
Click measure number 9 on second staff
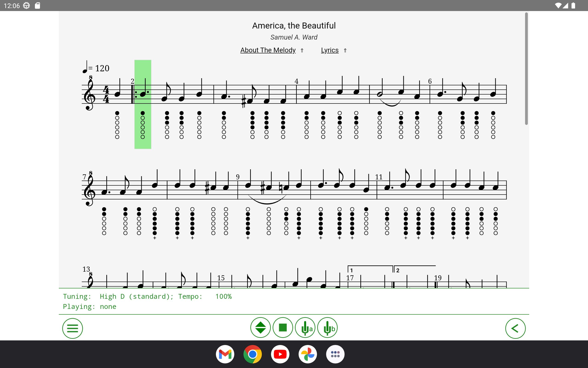click(238, 177)
